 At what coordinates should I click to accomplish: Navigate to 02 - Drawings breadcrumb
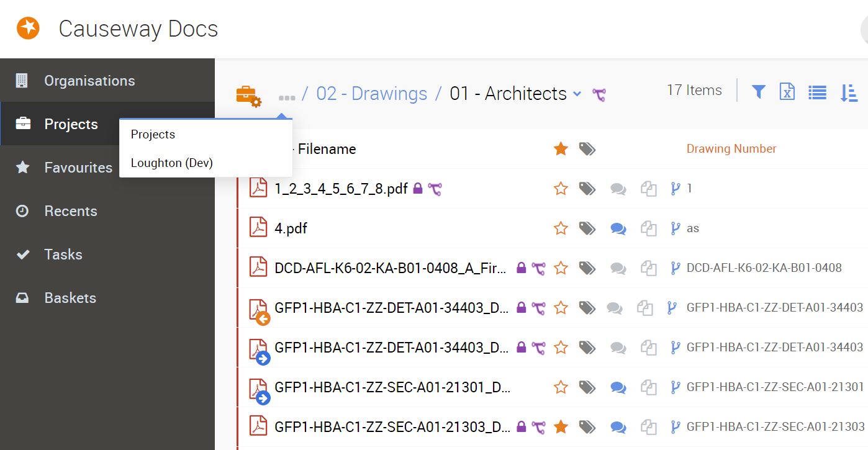pos(372,94)
